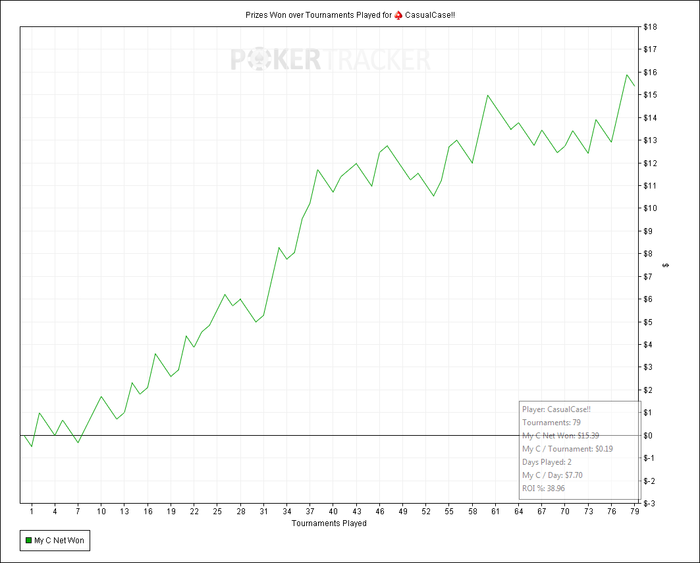Click the PokerTracker watermark logo
Image resolution: width=700 pixels, height=563 pixels.
point(330,60)
